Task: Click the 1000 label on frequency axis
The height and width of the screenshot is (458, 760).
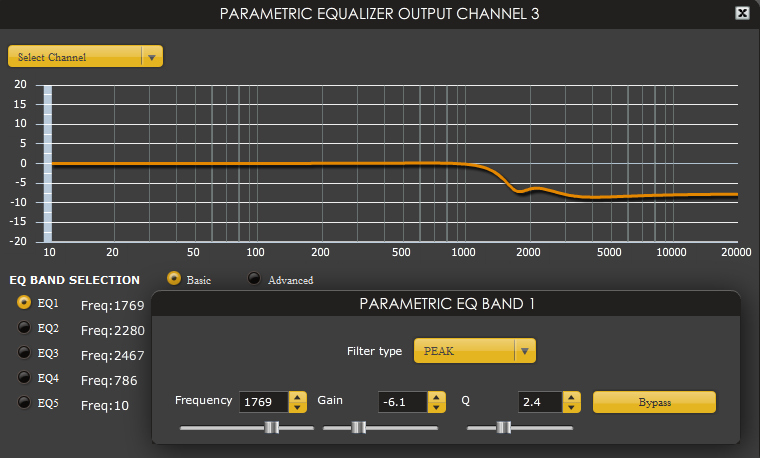Action: click(463, 252)
